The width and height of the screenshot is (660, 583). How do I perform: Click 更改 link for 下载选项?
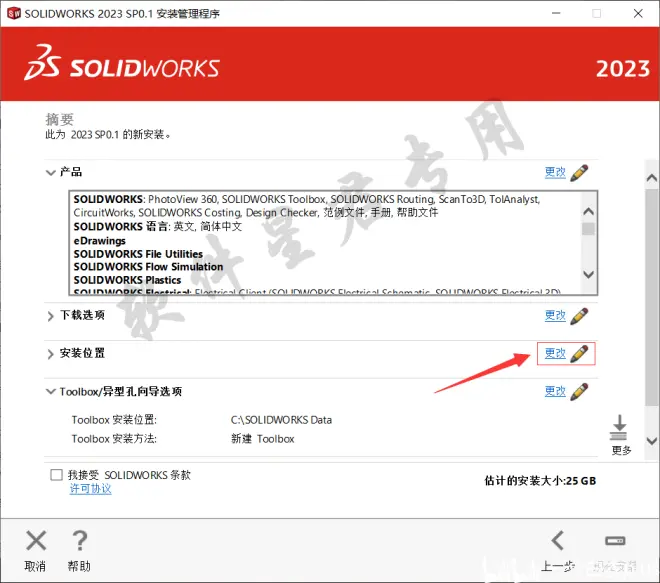(555, 315)
